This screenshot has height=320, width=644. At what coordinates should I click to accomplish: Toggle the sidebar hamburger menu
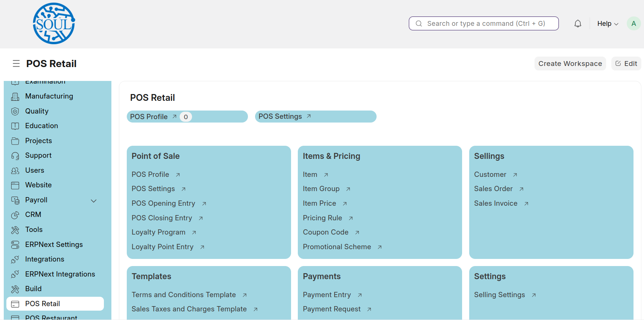[x=16, y=64]
